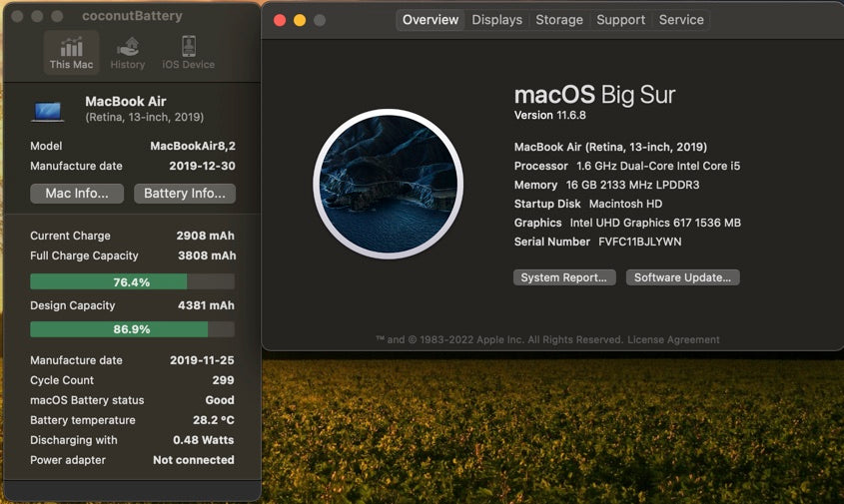Open the History toolbar icon in coconutBattery

[128, 53]
